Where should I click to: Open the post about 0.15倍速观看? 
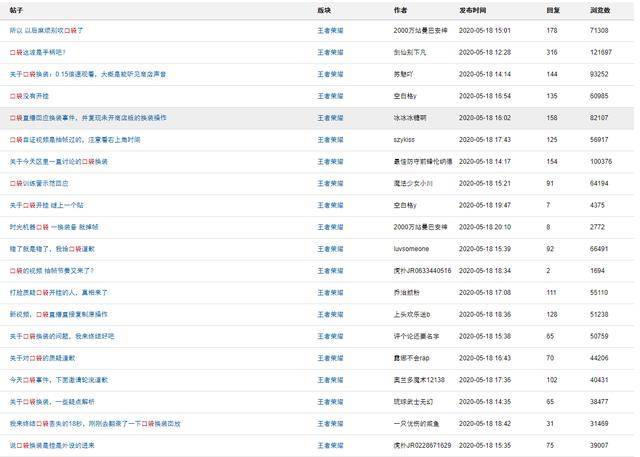pyautogui.click(x=88, y=74)
